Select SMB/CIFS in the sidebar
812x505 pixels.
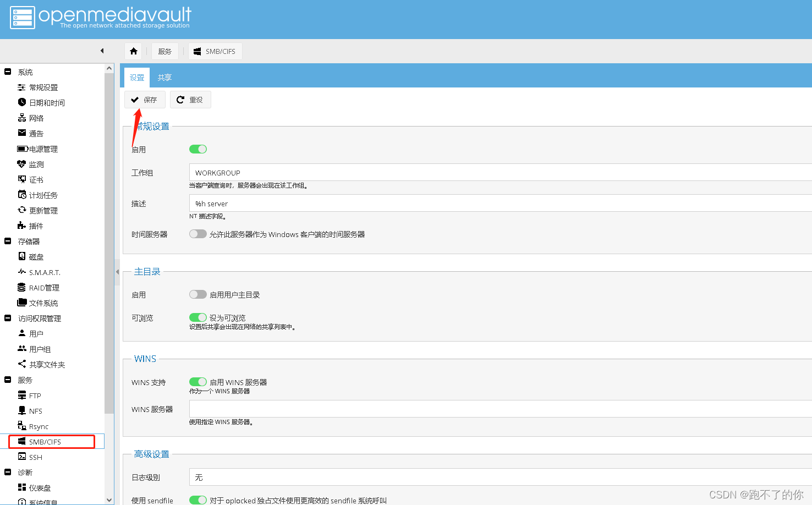pos(52,442)
